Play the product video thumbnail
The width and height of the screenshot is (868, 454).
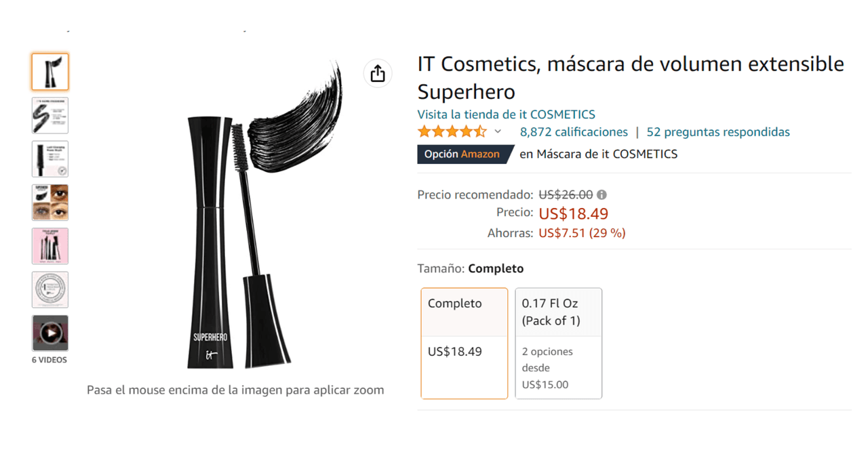point(50,333)
